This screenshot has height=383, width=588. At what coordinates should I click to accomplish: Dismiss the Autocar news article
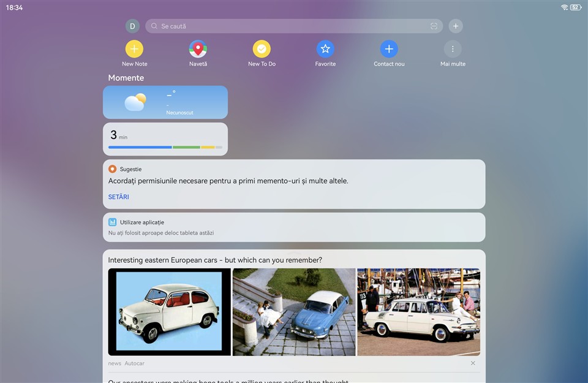[x=473, y=363]
